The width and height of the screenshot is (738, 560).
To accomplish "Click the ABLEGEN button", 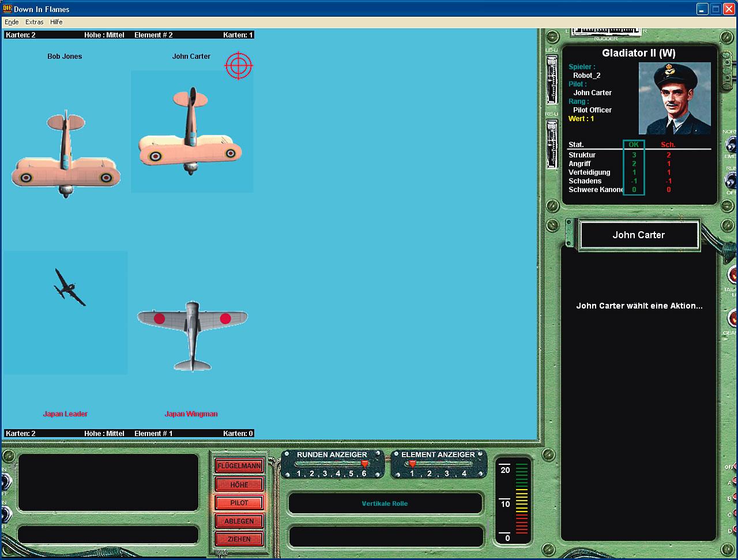I will coord(239,521).
